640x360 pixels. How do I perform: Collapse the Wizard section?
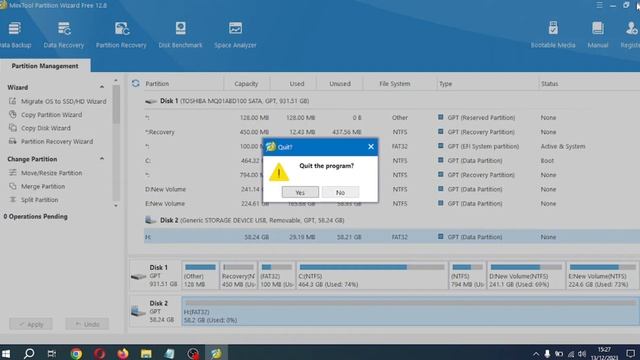pos(102,87)
